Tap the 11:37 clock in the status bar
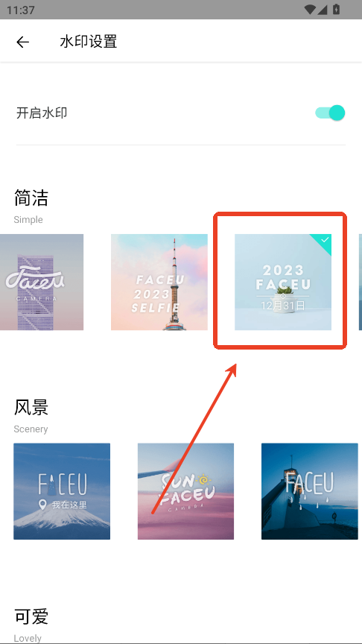 pos(21,10)
